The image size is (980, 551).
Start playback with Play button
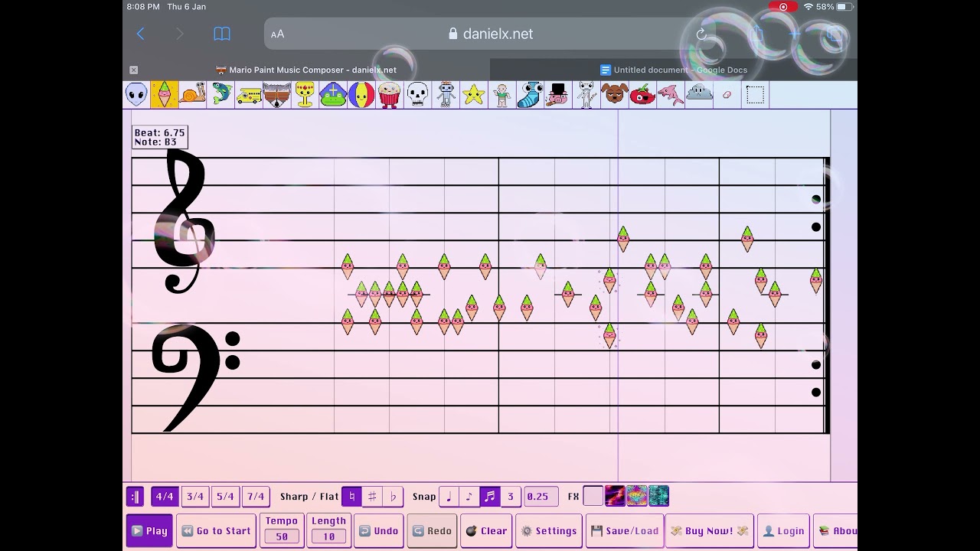click(x=149, y=531)
